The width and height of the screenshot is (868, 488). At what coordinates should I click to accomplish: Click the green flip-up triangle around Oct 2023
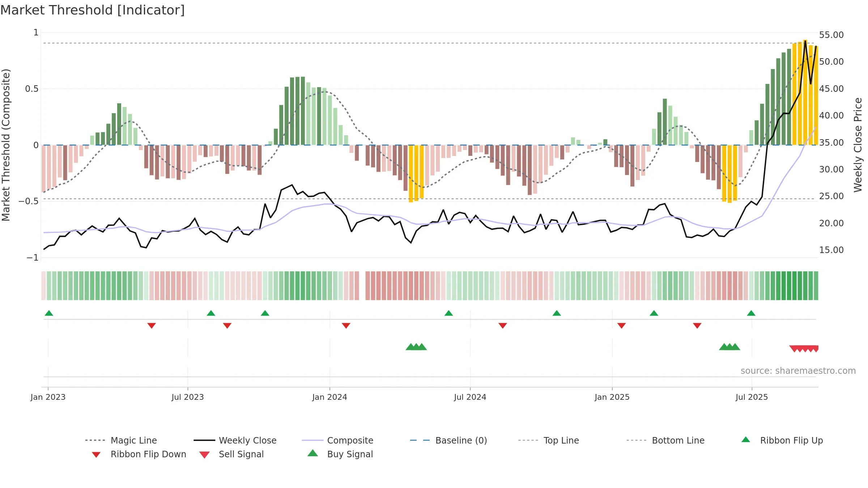pyautogui.click(x=265, y=313)
